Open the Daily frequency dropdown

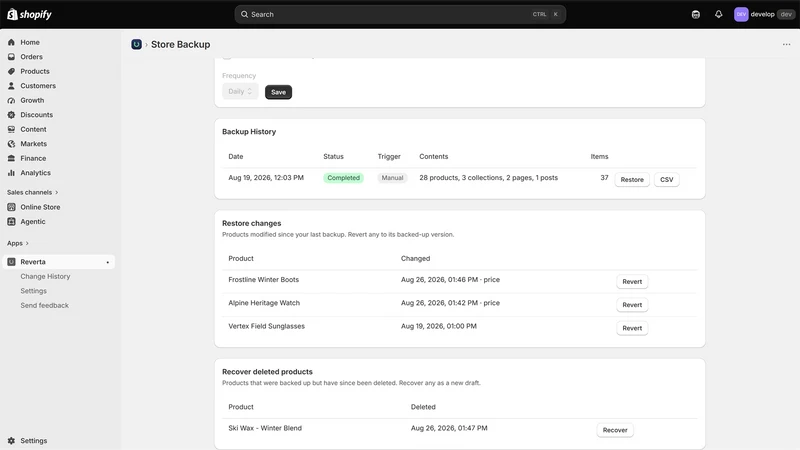tap(240, 92)
